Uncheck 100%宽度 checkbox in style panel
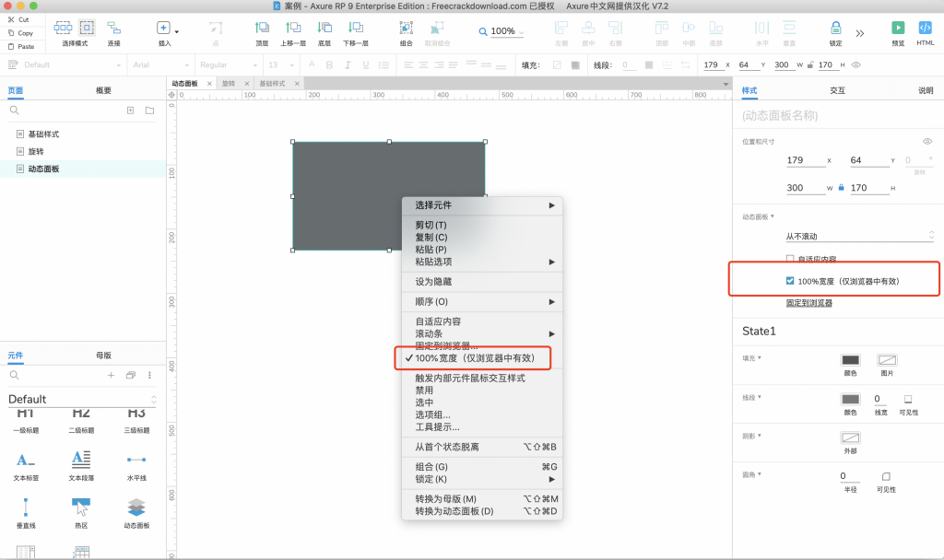 pyautogui.click(x=790, y=281)
